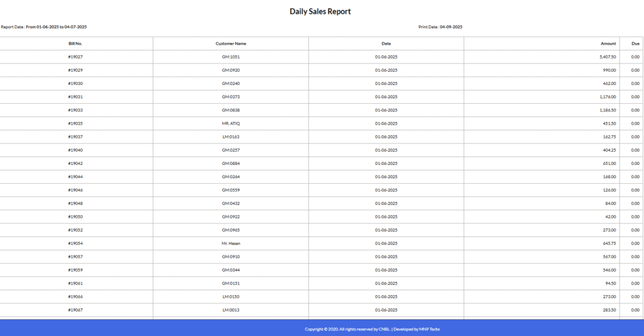Select bill number #19067
Viewport: 644px width, 336px height.
75,310
